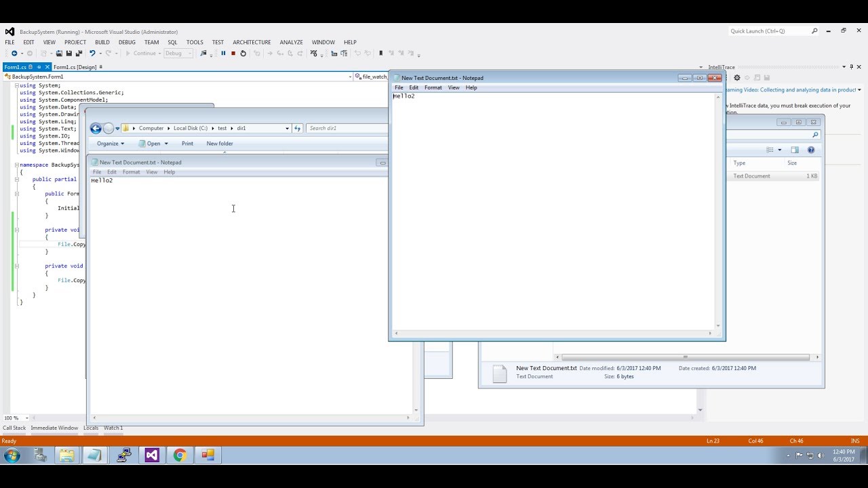Collapse the using directives block
Viewport: 868px width, 488px height.
click(x=16, y=85)
